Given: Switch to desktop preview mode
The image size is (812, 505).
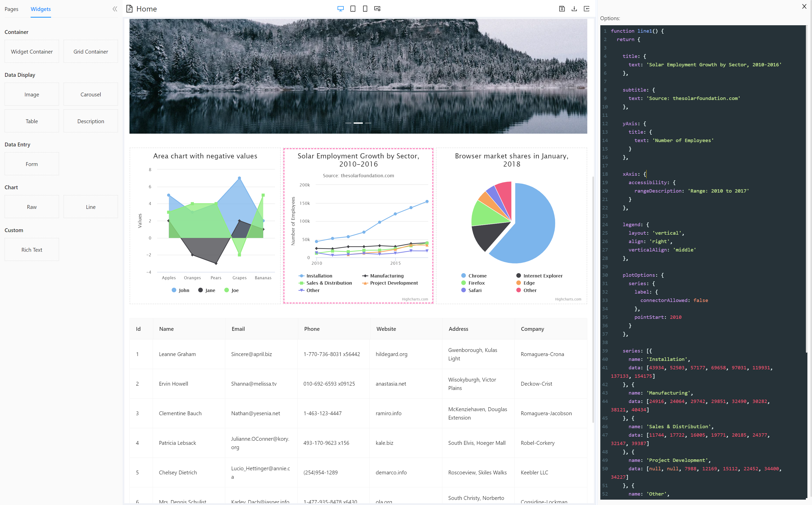Looking at the screenshot, I should point(340,9).
